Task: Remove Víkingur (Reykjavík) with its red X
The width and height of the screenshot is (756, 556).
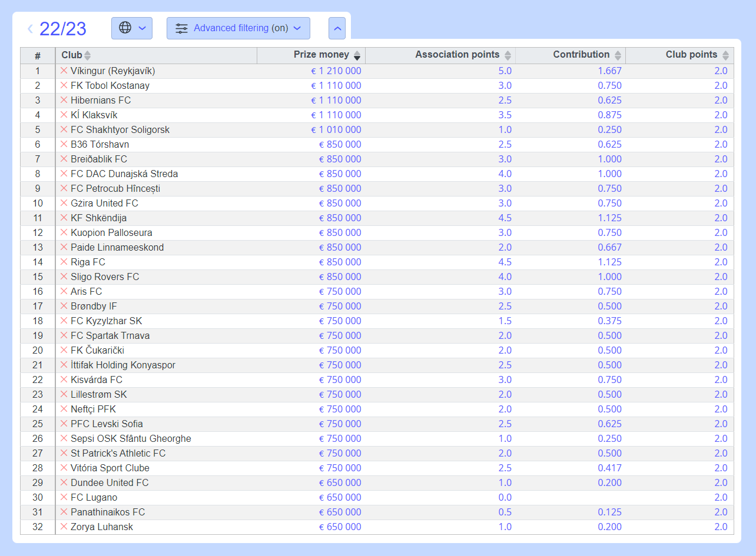Action: click(64, 71)
